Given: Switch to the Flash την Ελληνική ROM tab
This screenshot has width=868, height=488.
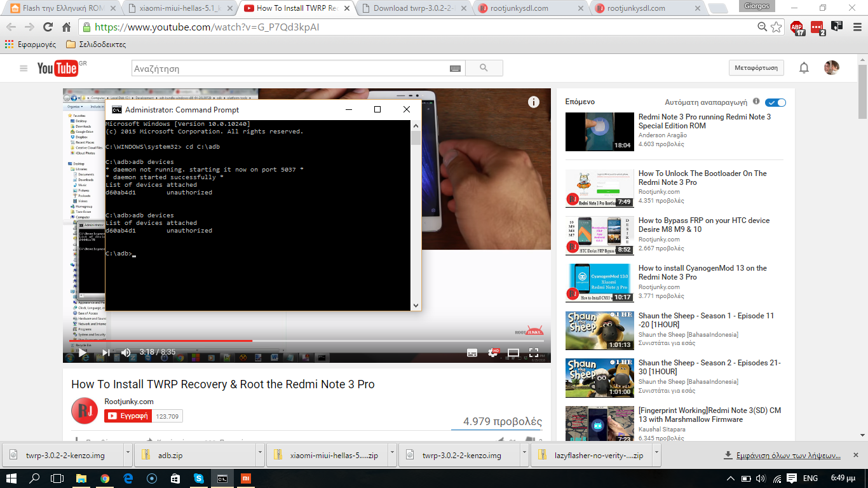Looking at the screenshot, I should click(61, 9).
